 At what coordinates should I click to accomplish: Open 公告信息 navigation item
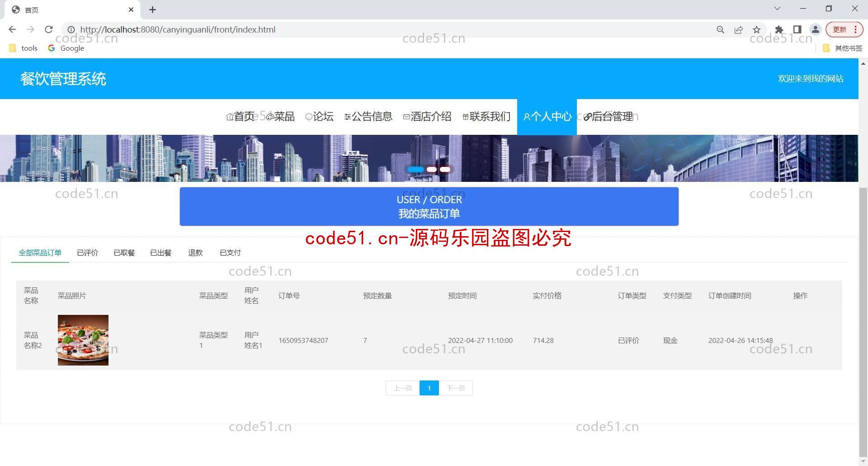(368, 117)
